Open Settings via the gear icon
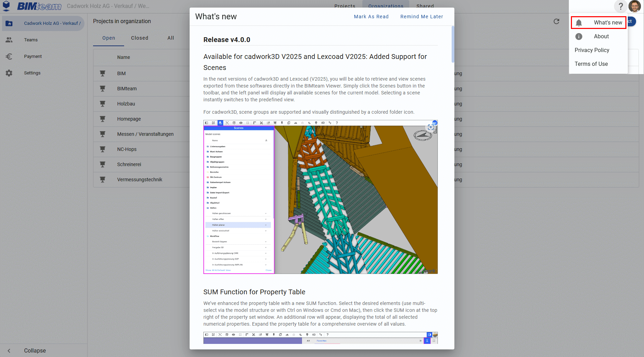 click(9, 73)
